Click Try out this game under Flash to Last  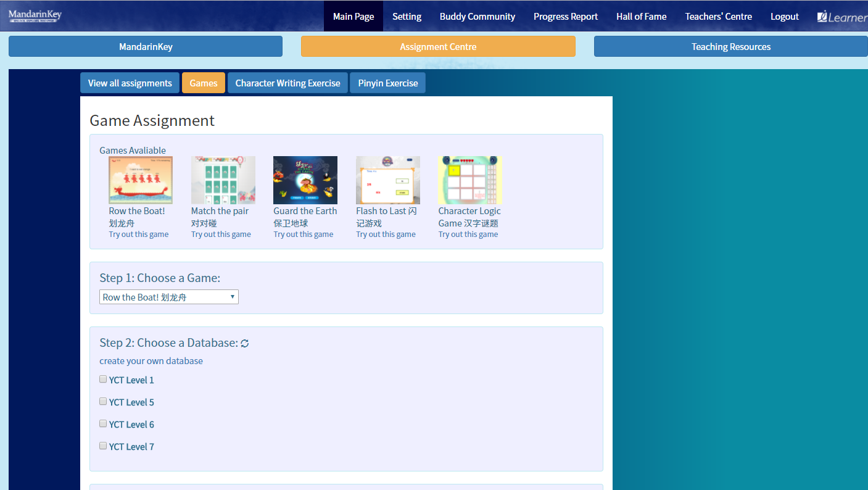point(386,235)
